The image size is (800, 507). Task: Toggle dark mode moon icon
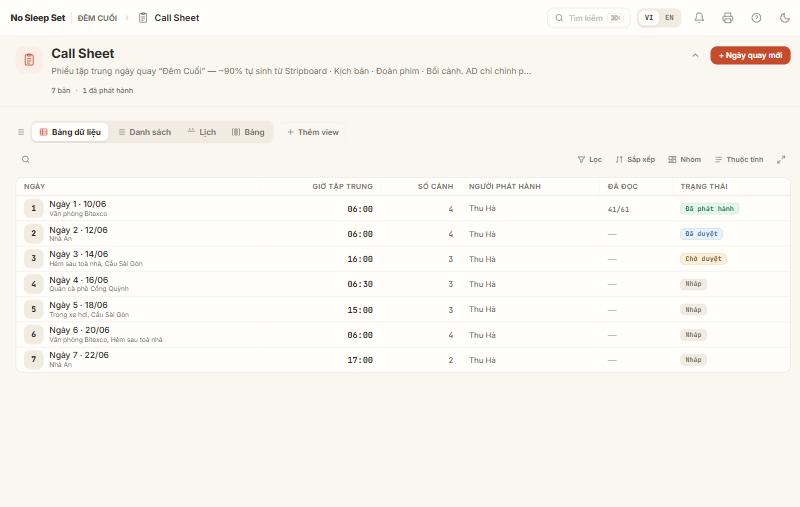coord(785,18)
